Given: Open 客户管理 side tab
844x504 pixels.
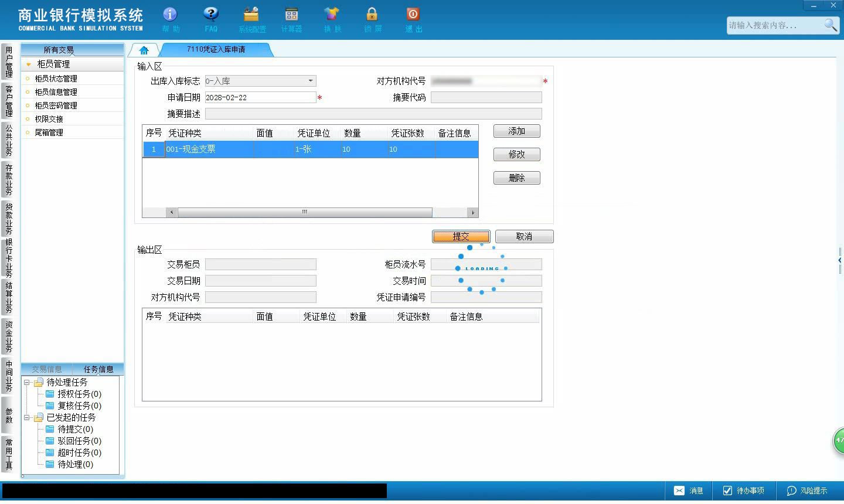Looking at the screenshot, I should pyautogui.click(x=9, y=101).
